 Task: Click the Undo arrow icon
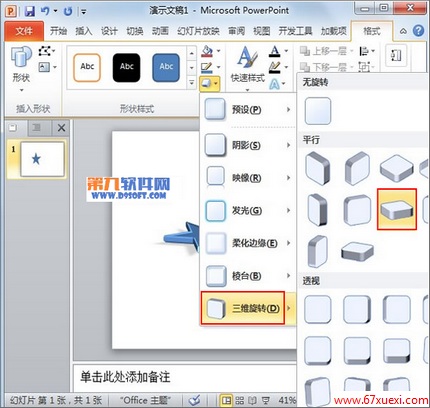(45, 11)
